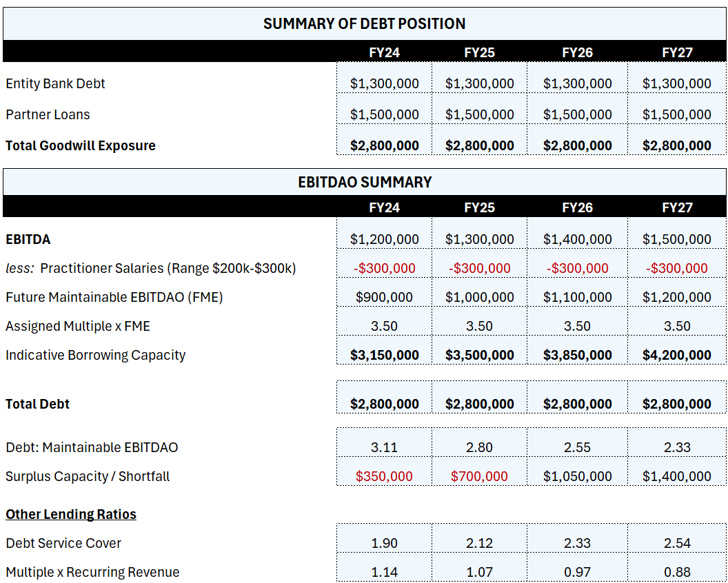Click the Other Lending Ratios underlined heading
This screenshot has height=583, width=728.
tap(71, 514)
